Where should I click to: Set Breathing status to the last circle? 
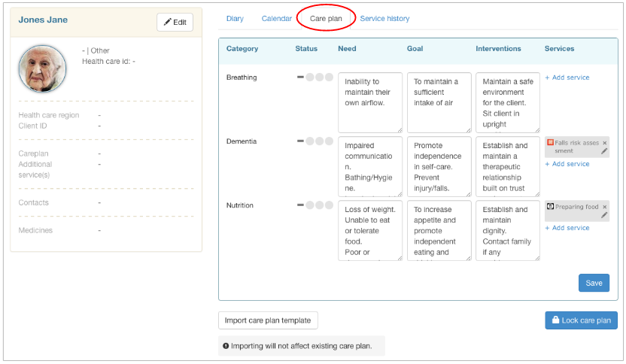coord(329,77)
